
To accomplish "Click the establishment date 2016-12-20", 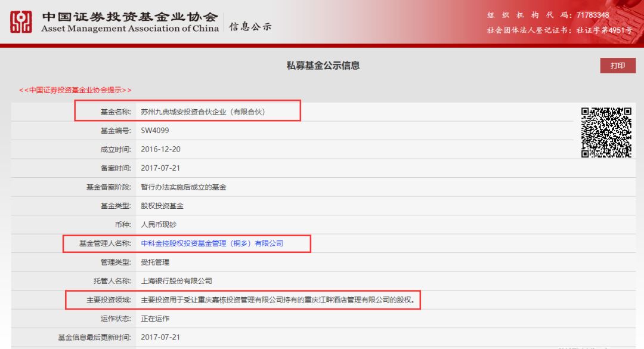I will [160, 150].
